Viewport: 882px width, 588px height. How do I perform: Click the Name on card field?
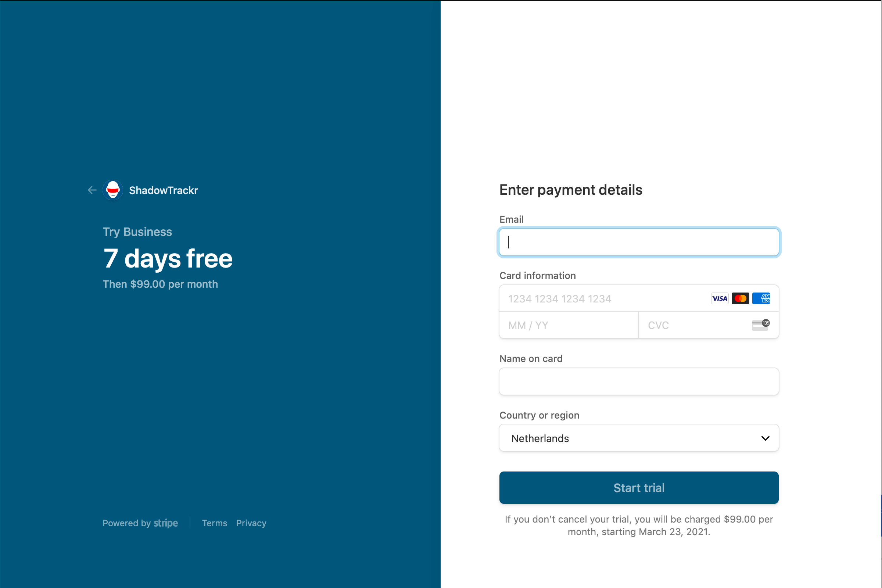click(x=639, y=381)
